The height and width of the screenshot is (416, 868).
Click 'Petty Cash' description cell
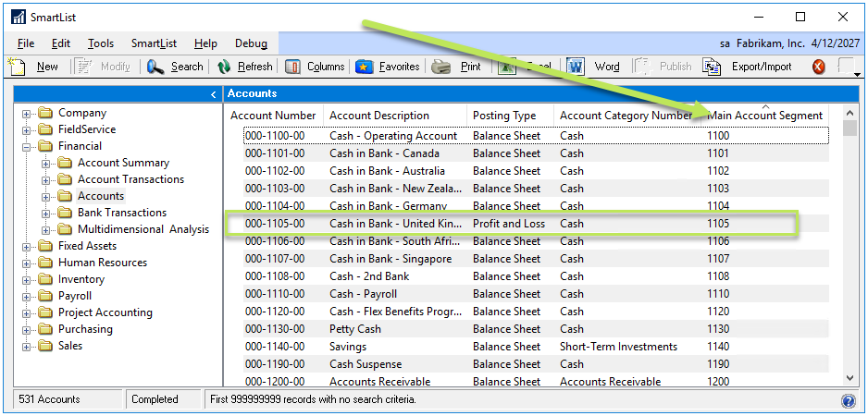click(354, 329)
